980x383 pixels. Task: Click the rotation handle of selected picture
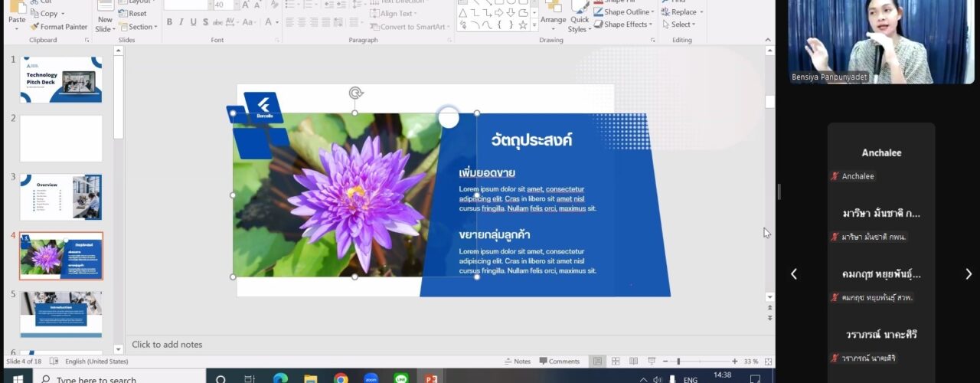(355, 93)
